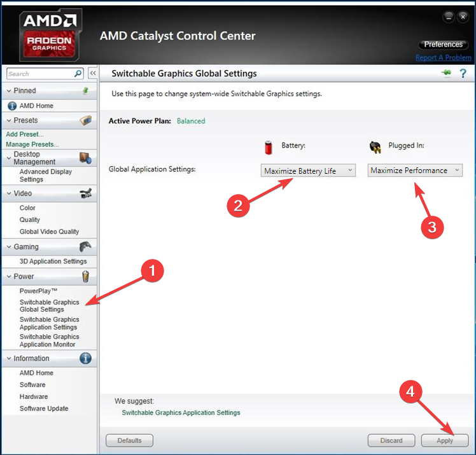Image resolution: width=476 pixels, height=455 pixels.
Task: Open 3D Application Settings
Action: (53, 262)
